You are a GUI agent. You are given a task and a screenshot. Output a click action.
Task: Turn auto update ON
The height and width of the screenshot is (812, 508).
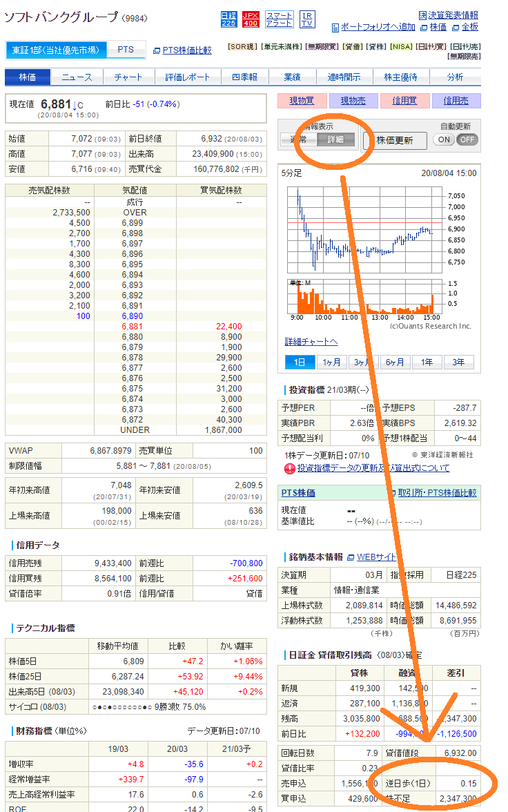444,139
